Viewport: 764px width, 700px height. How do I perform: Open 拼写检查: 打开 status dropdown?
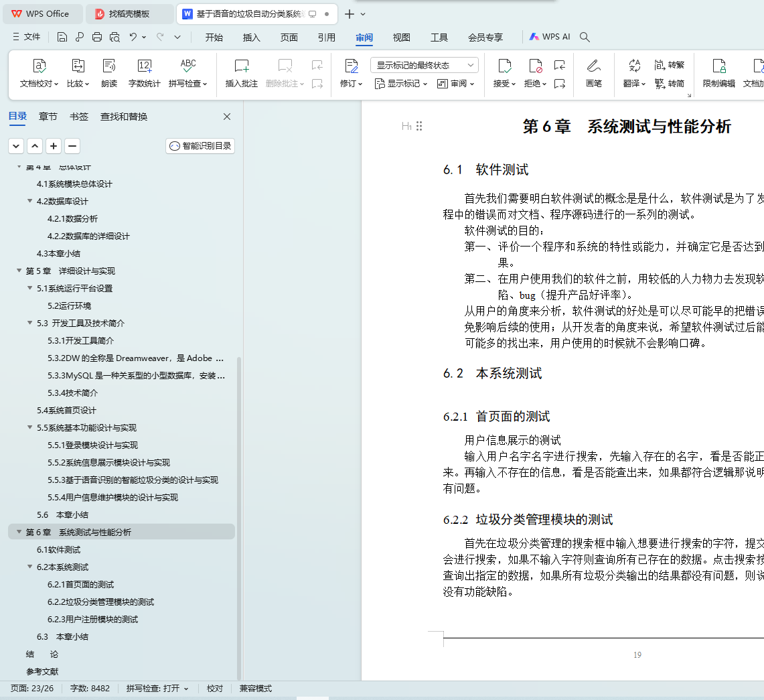pos(157,689)
